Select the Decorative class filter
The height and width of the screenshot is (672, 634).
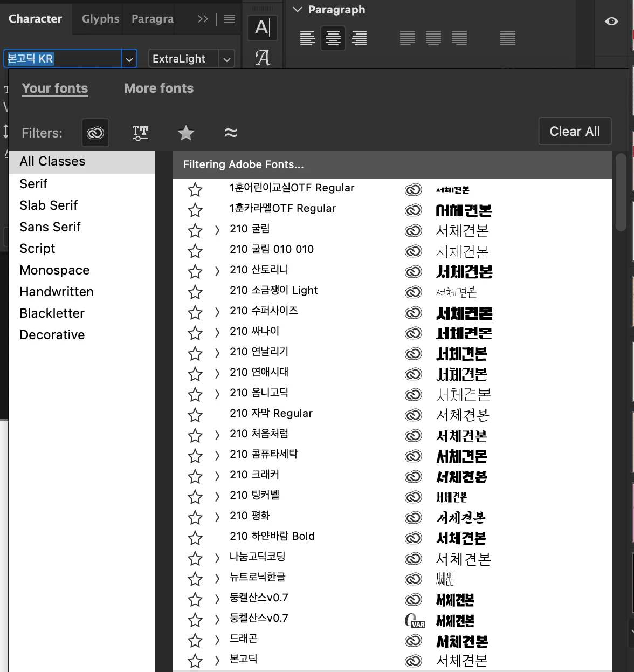[x=52, y=335]
